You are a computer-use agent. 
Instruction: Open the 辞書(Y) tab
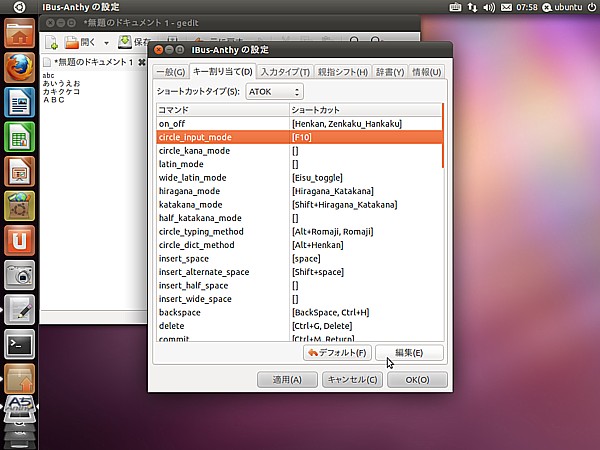[x=390, y=72]
